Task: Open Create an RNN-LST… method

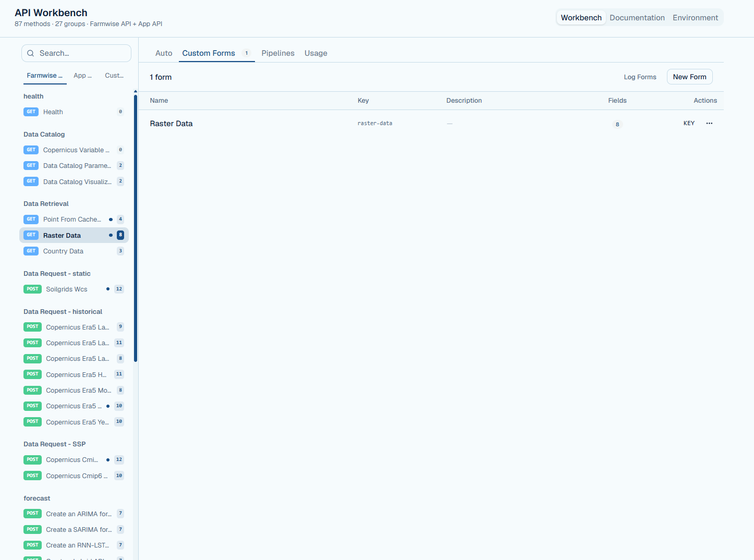Action: tap(74, 545)
